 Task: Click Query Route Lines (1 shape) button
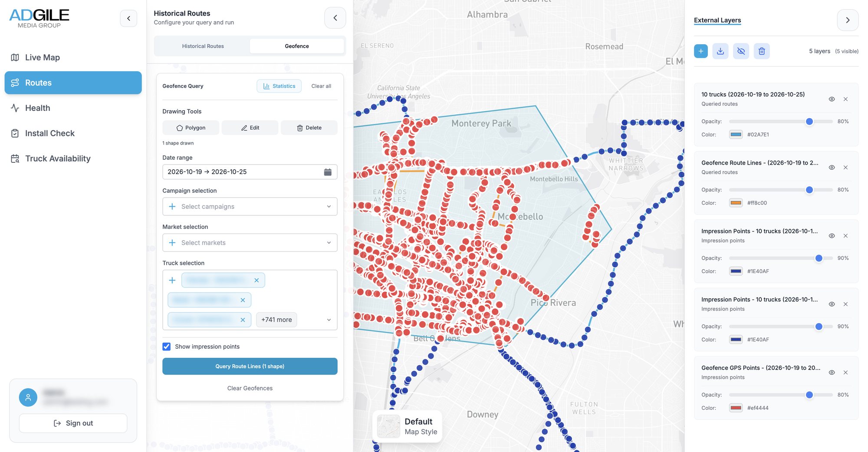pyautogui.click(x=250, y=366)
